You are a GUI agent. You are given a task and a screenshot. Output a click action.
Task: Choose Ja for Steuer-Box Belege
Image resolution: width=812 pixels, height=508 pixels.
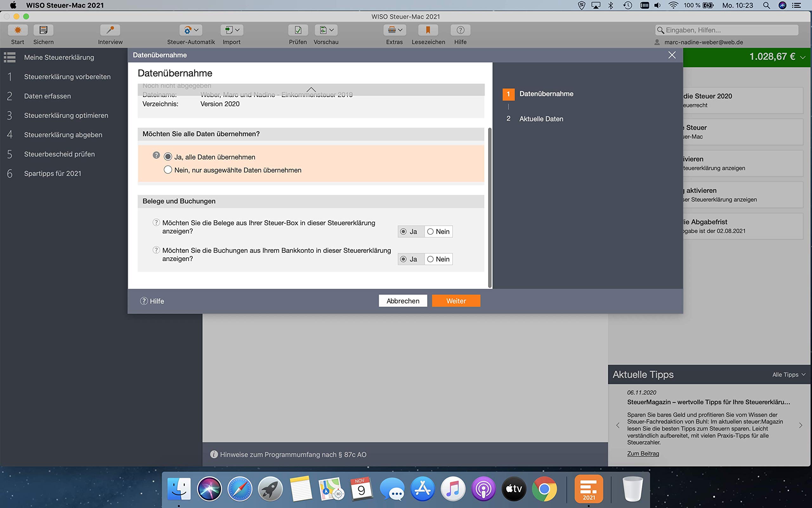(x=411, y=231)
